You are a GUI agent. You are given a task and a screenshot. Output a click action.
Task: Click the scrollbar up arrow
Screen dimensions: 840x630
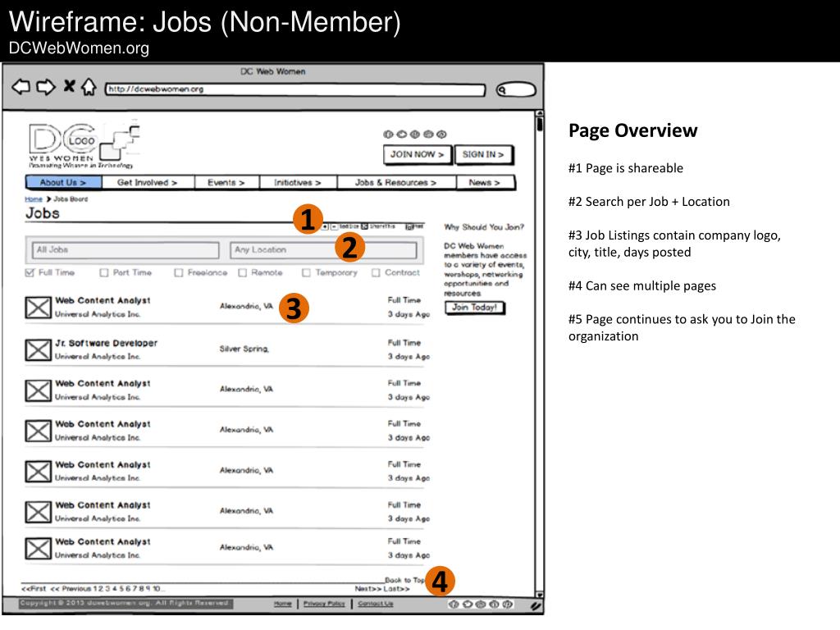pyautogui.click(x=540, y=113)
